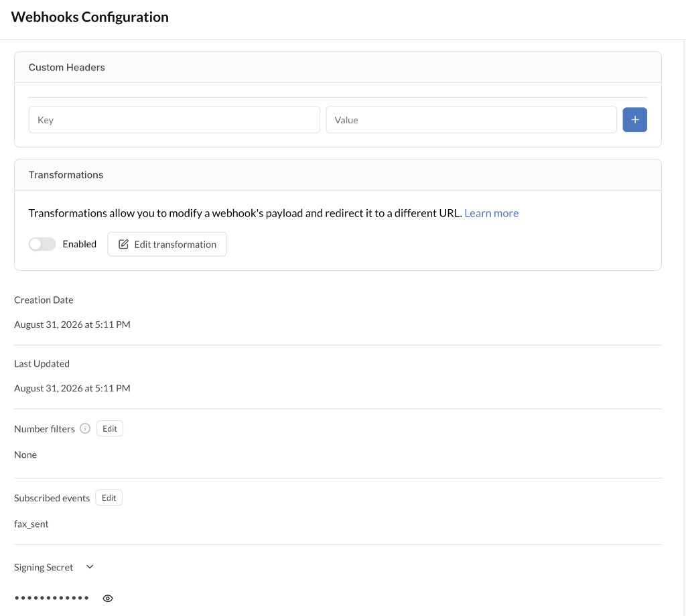Image resolution: width=686 pixels, height=616 pixels.
Task: Focus the custom header Key field
Action: pos(174,119)
